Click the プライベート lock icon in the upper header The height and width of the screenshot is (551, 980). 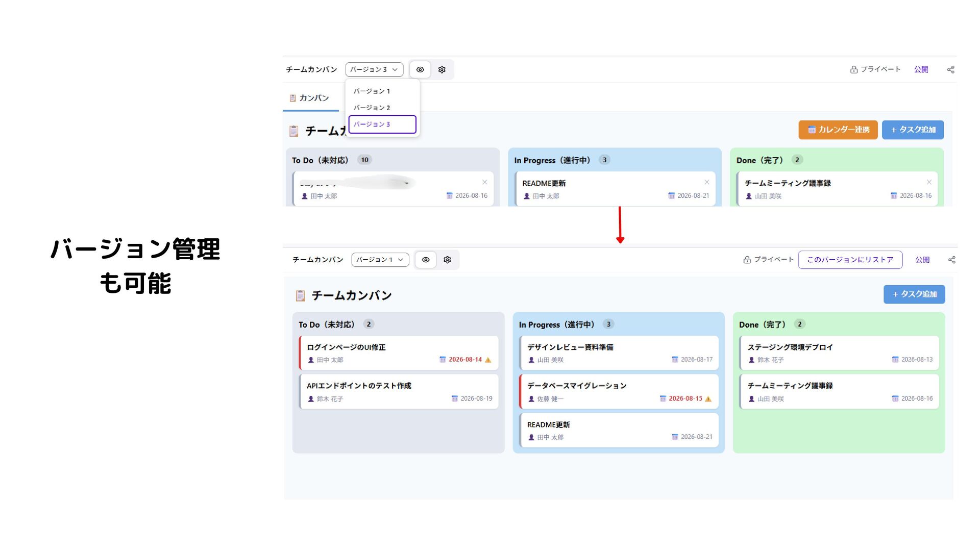click(x=853, y=69)
